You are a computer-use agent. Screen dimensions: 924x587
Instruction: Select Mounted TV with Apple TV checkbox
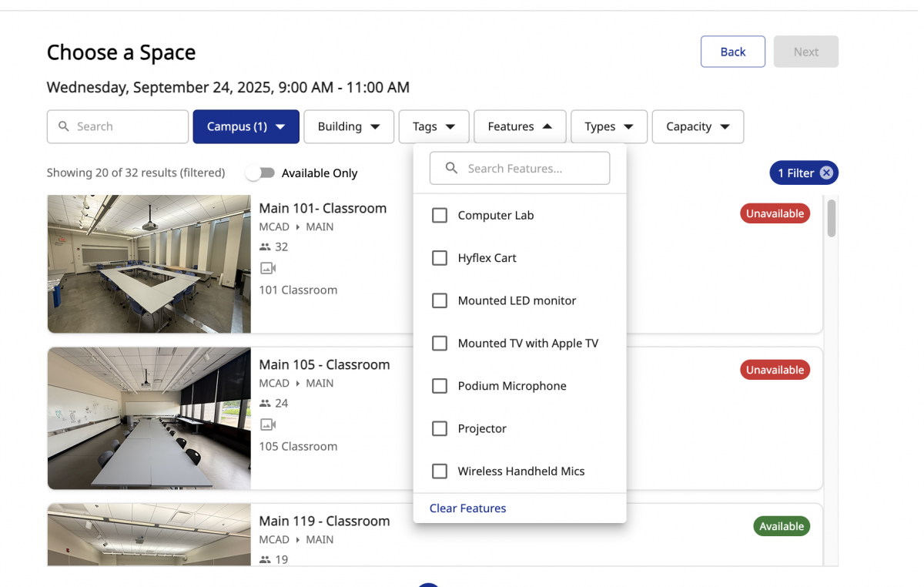(x=440, y=344)
